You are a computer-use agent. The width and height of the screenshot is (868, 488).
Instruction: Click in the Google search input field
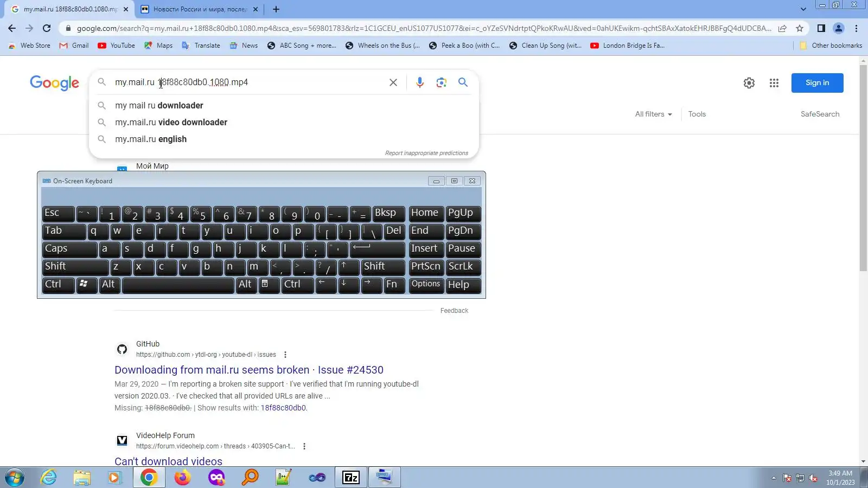(x=247, y=82)
